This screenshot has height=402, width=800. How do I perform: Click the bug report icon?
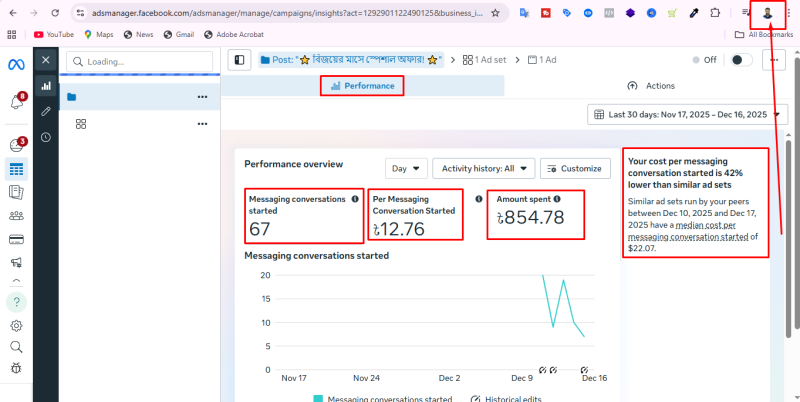pos(16,369)
